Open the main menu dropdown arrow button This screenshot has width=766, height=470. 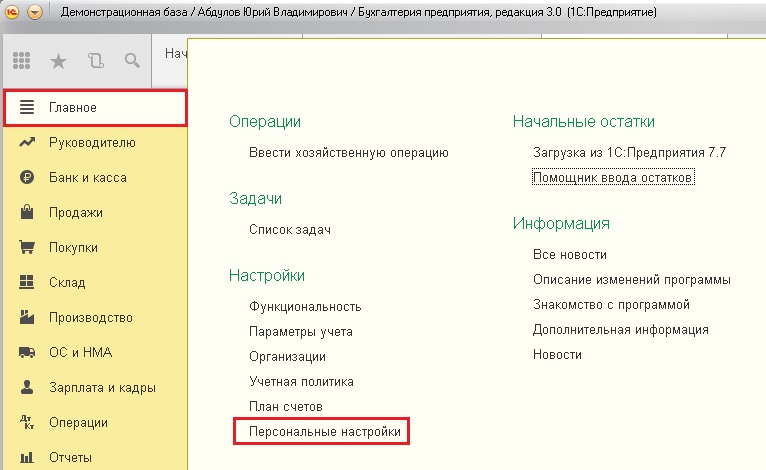point(35,12)
